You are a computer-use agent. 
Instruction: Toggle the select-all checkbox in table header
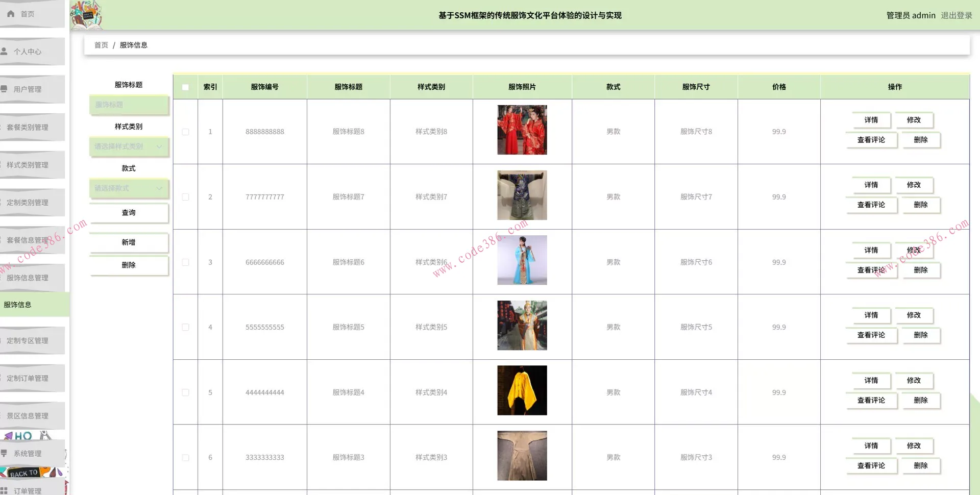point(185,87)
